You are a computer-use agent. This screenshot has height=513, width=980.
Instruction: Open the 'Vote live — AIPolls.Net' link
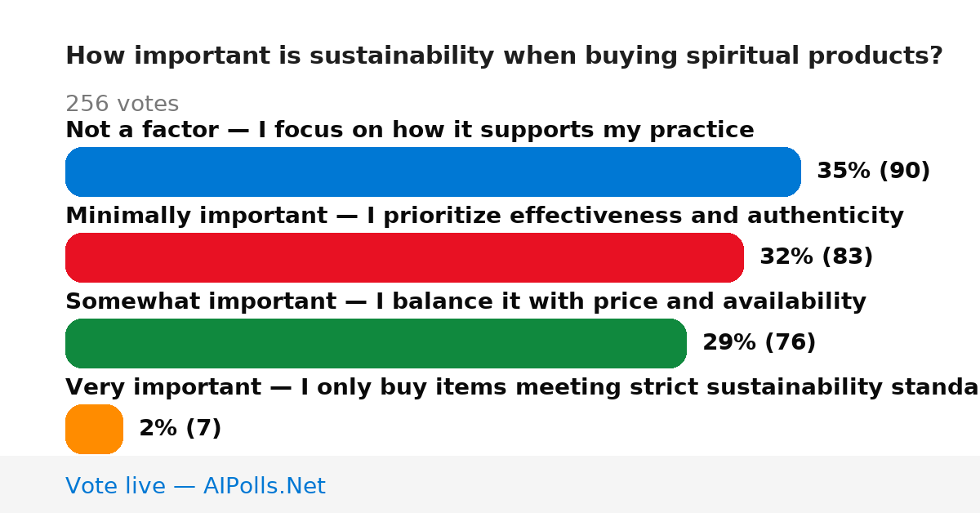[195, 486]
